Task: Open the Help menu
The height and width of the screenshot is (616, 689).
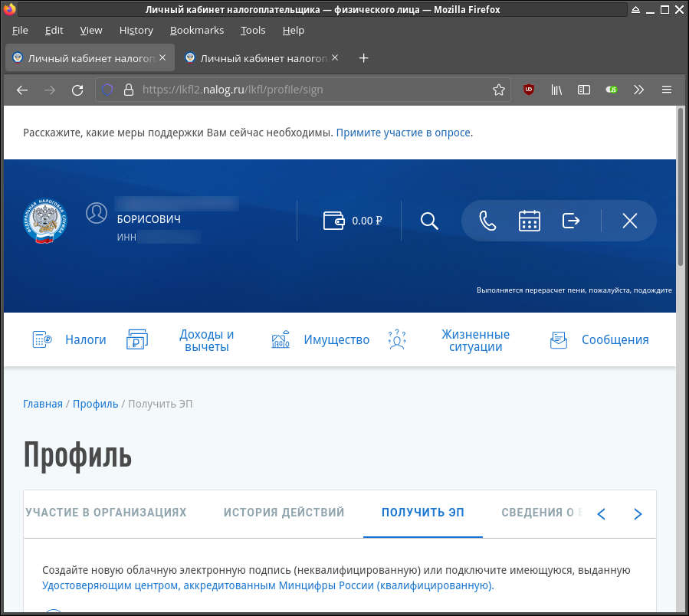Action: point(294,31)
